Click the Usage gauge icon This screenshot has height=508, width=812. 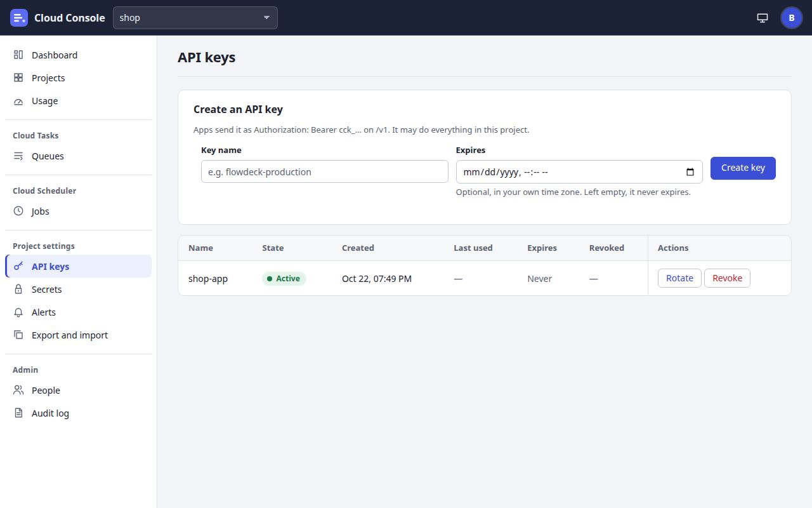[18, 101]
